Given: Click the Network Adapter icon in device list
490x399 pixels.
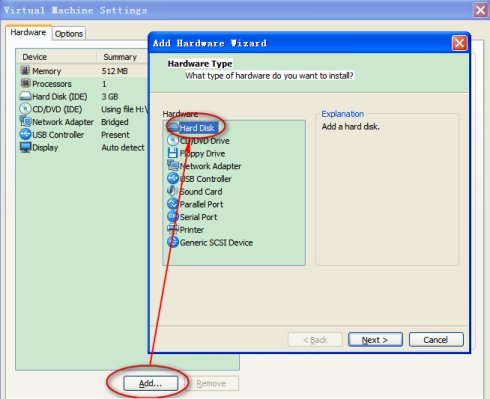Looking at the screenshot, I should pyautogui.click(x=25, y=121).
